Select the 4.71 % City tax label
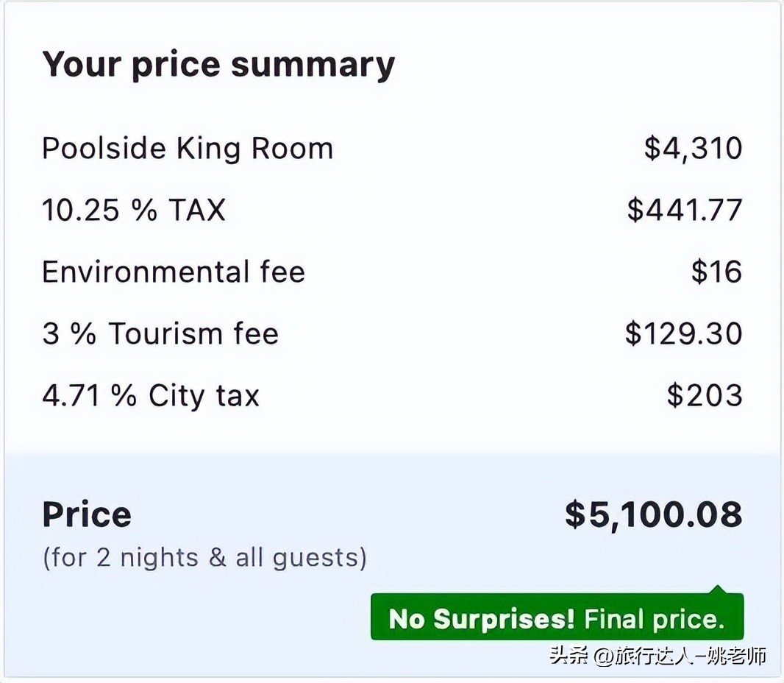This screenshot has height=683, width=784. coord(151,396)
